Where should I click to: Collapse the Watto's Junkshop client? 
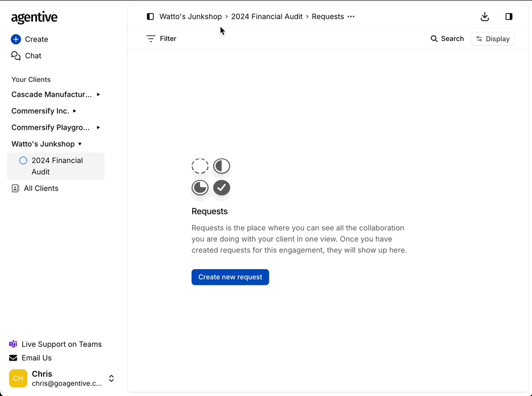(80, 144)
